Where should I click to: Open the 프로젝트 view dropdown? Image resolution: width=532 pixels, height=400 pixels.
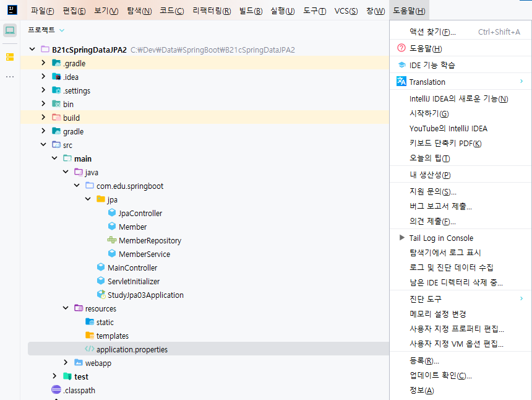[x=62, y=30]
